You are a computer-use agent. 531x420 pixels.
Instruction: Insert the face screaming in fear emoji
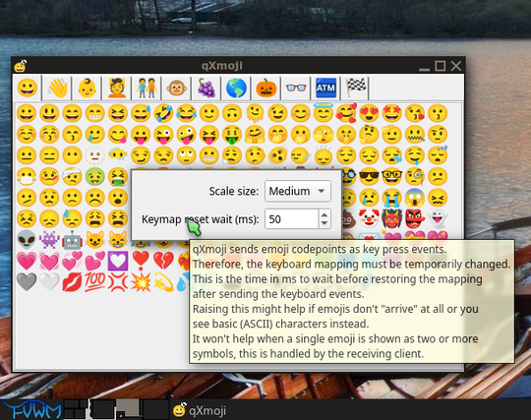tap(415, 198)
